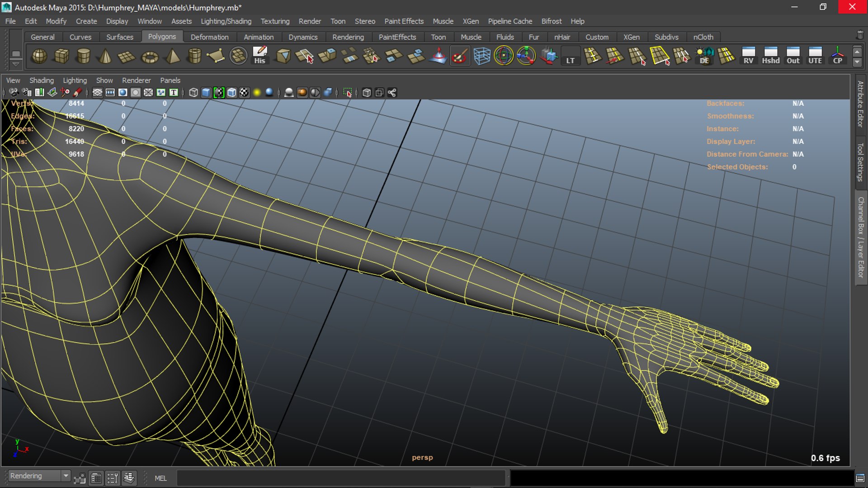The height and width of the screenshot is (488, 868).
Task: Toggle X-ray display in viewport toolbar
Action: coord(367,93)
